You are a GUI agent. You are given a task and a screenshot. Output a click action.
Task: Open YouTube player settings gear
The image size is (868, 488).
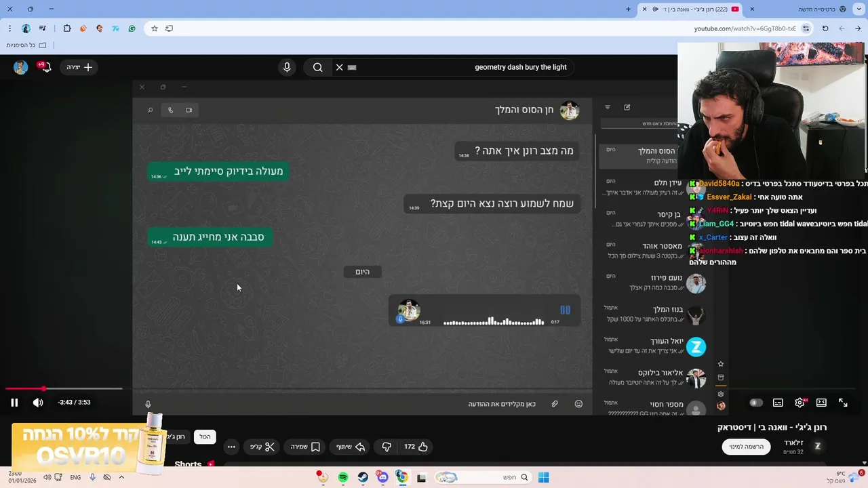800,403
